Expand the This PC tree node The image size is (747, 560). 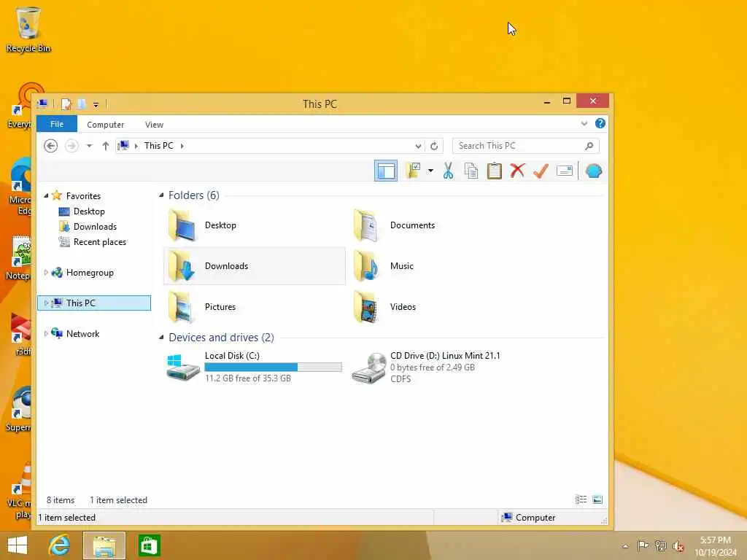pyautogui.click(x=46, y=303)
